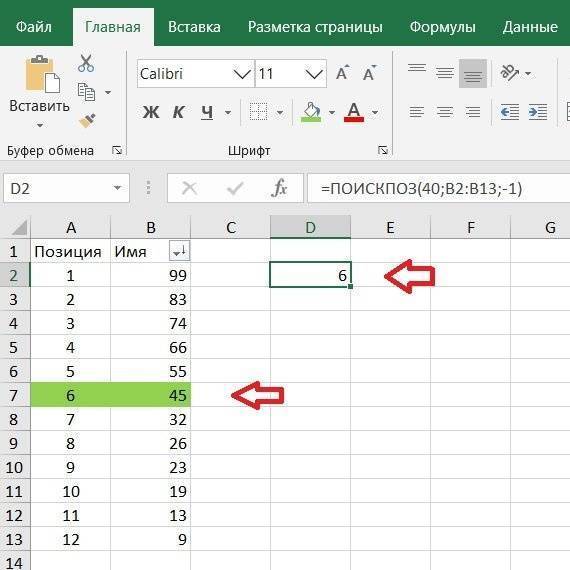Select column G header
Screen dimensions: 570x570
(541, 228)
